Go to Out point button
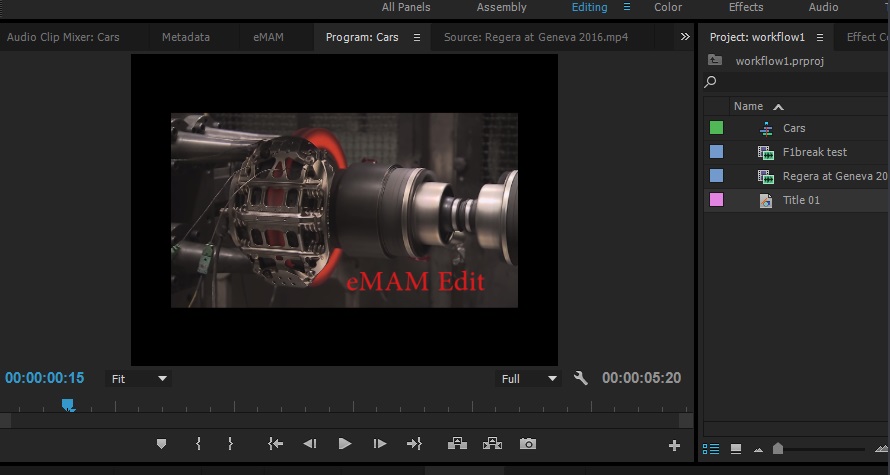The width and height of the screenshot is (890, 475). tap(414, 444)
